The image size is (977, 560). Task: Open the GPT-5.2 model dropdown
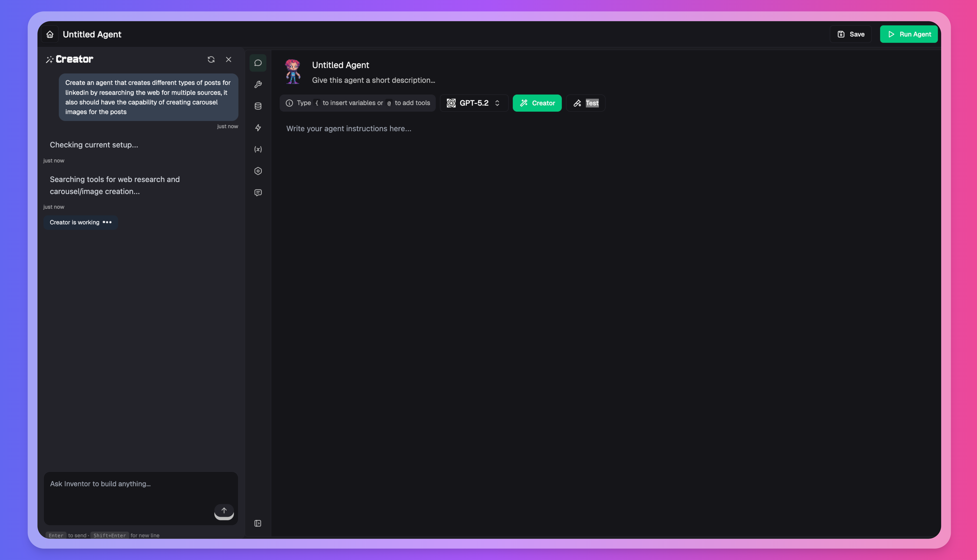click(x=474, y=103)
